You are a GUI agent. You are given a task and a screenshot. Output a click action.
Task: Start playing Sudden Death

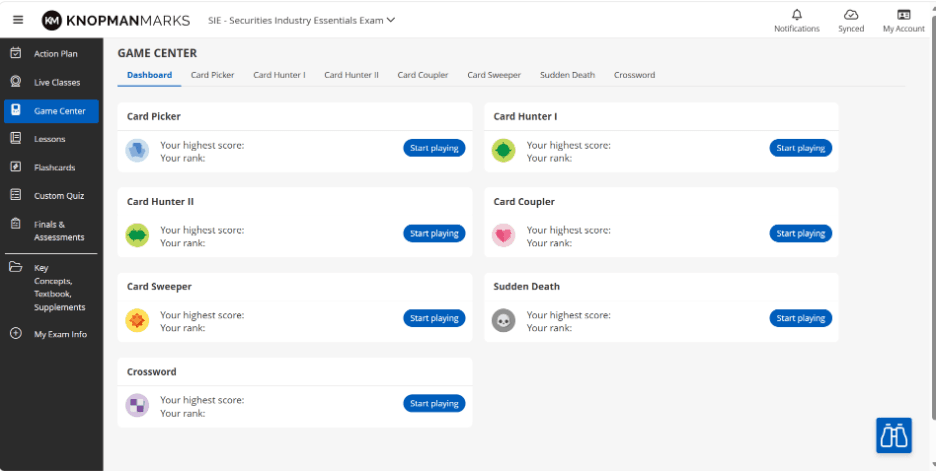pos(800,318)
